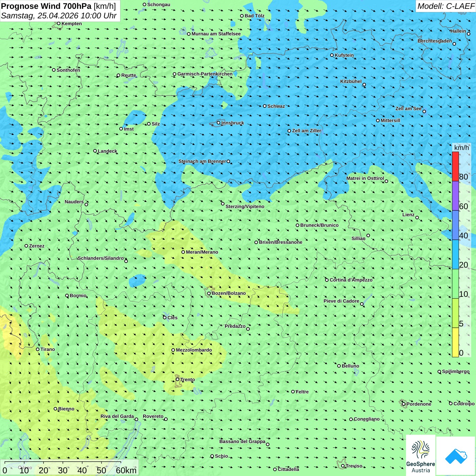The image size is (476, 476).
Task: Click the Mittersill label
Action: 390,120
